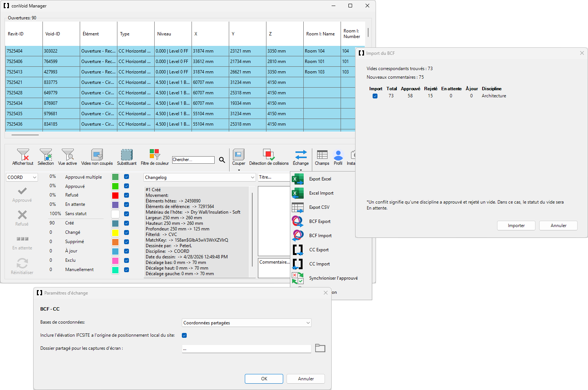Click the search magnifier icon
Viewport: 588px width, 390px height.
coord(222,160)
